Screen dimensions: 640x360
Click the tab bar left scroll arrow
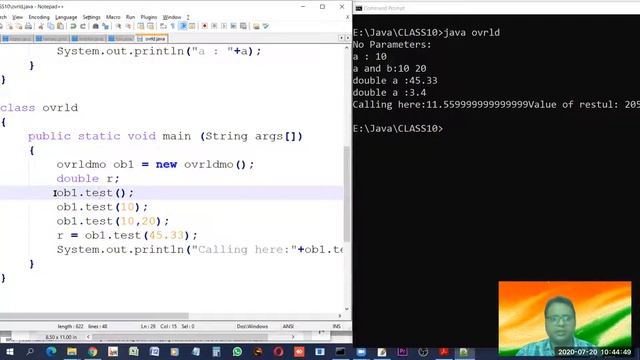coord(341,38)
